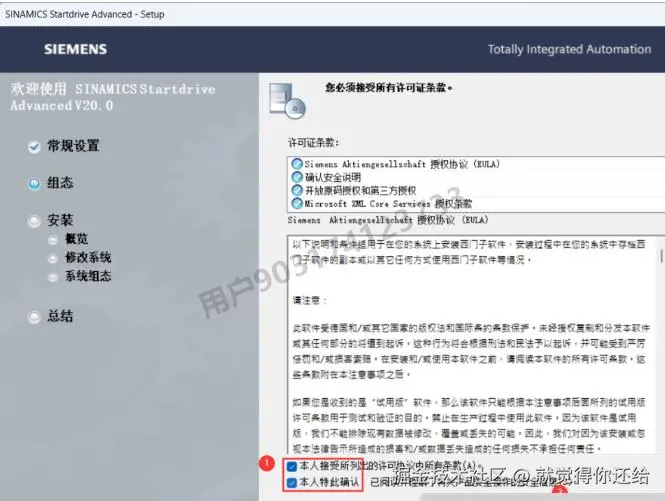Check 本人接受所列出的许可协议 checkbox
This screenshot has height=501, width=665.
point(292,467)
